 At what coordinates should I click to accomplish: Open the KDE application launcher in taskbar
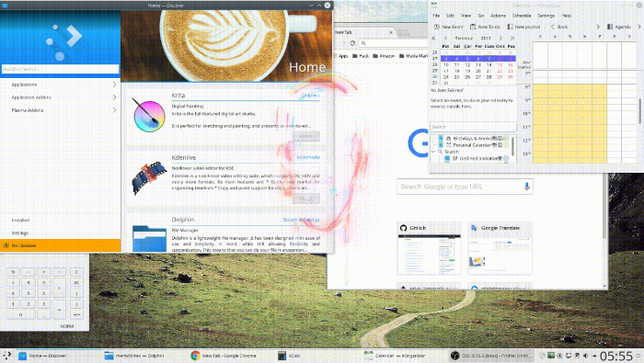[7, 356]
